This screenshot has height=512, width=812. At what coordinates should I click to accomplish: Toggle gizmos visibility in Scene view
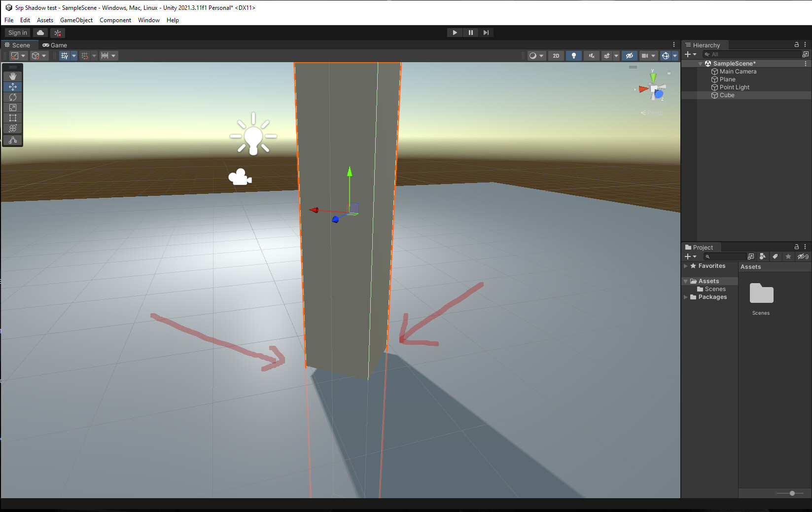[666, 56]
